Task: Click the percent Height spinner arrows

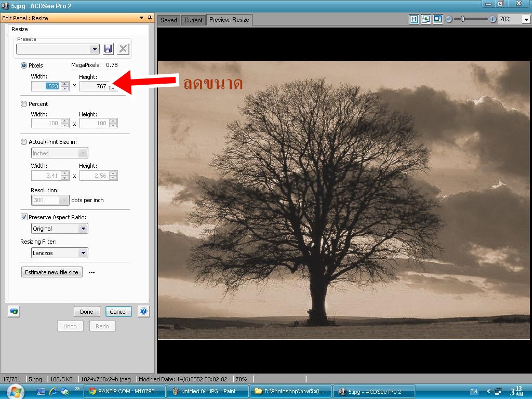Action: (x=113, y=123)
